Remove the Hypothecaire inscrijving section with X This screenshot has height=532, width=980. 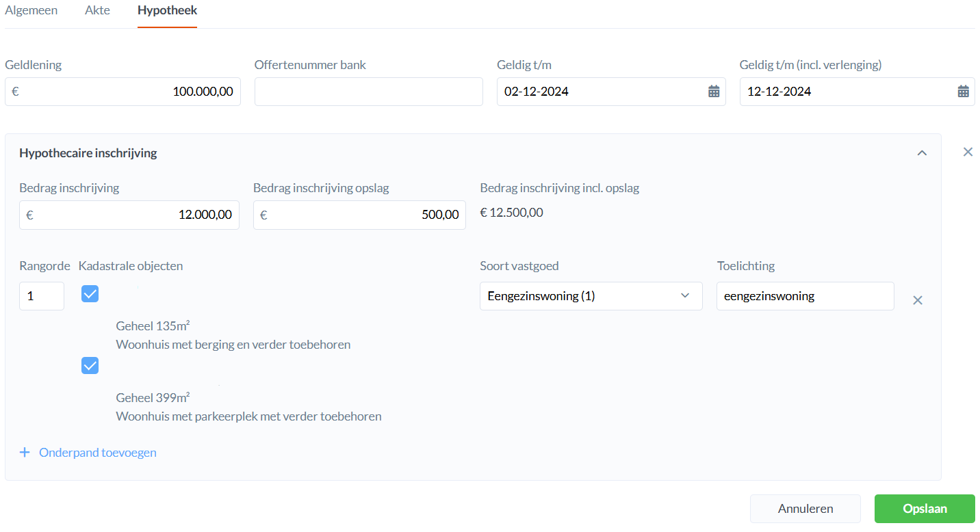tap(968, 152)
